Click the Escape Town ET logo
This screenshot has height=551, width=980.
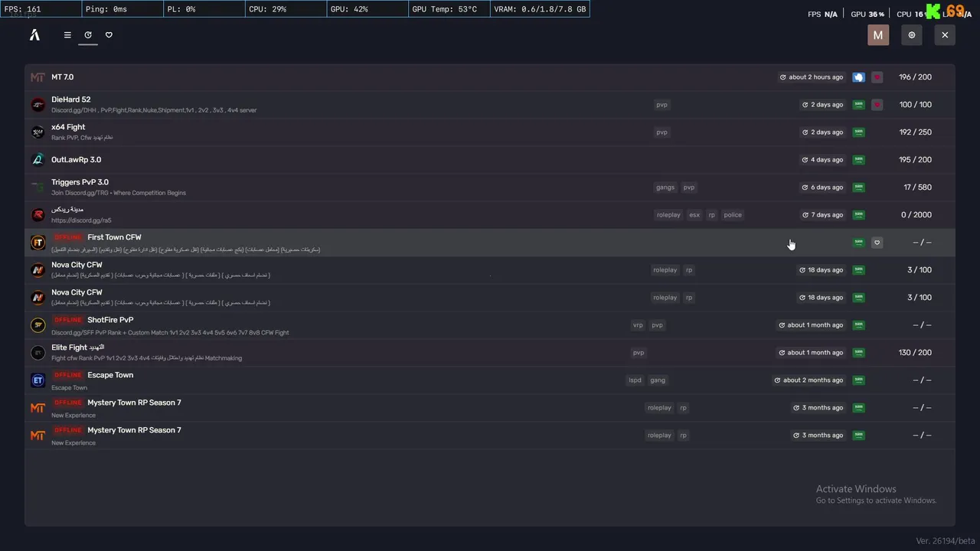pyautogui.click(x=38, y=380)
